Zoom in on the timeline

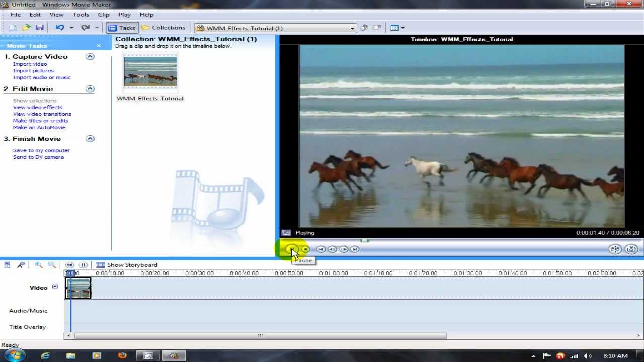pos(38,265)
